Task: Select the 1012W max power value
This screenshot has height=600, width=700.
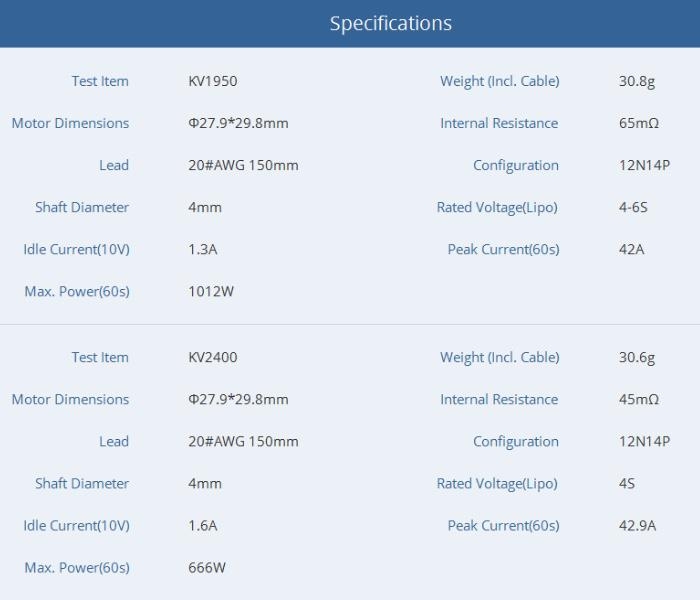Action: click(x=210, y=291)
